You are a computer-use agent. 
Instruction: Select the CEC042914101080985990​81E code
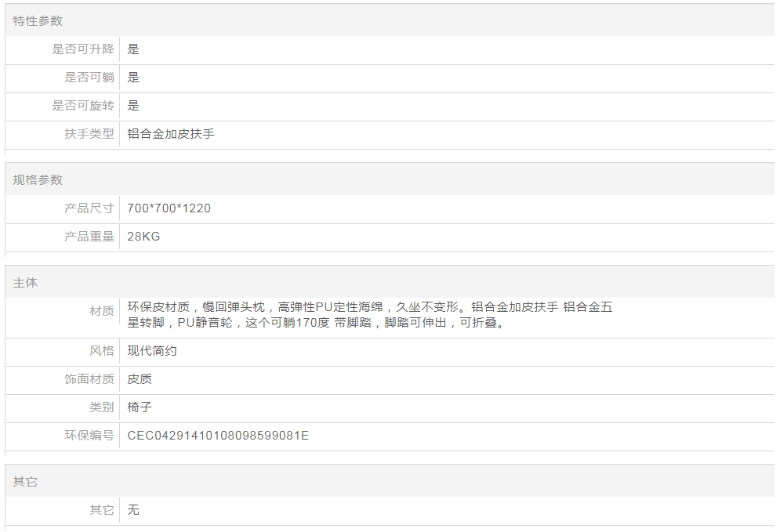[x=218, y=436]
